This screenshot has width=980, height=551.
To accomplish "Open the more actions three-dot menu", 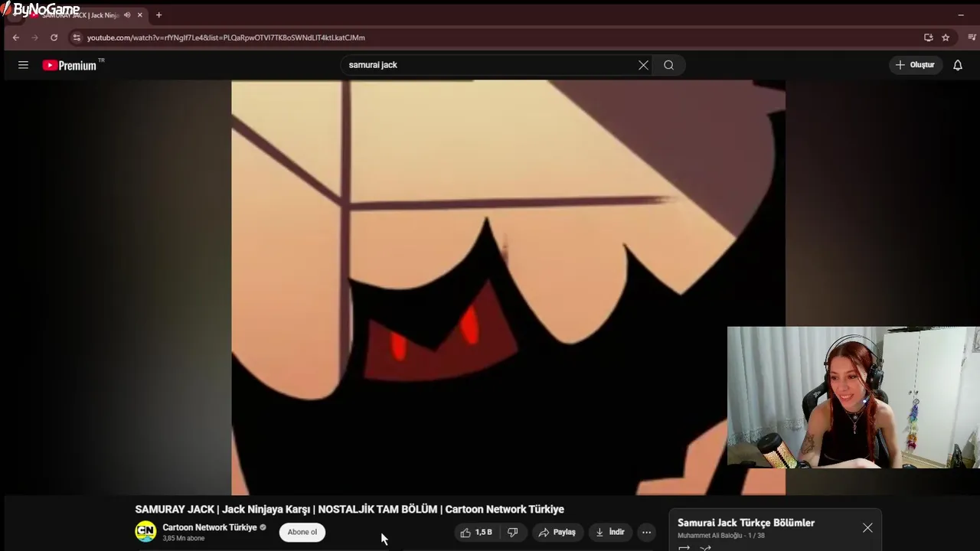I will [x=646, y=532].
